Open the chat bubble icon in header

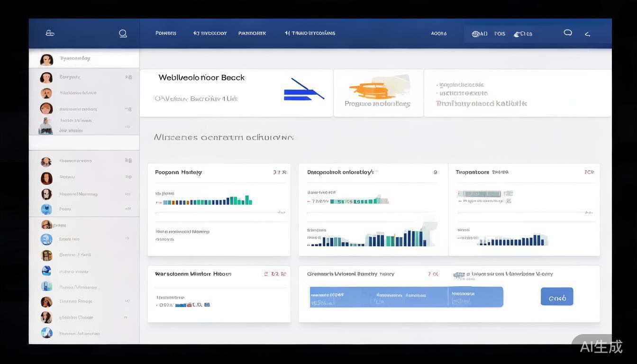568,33
